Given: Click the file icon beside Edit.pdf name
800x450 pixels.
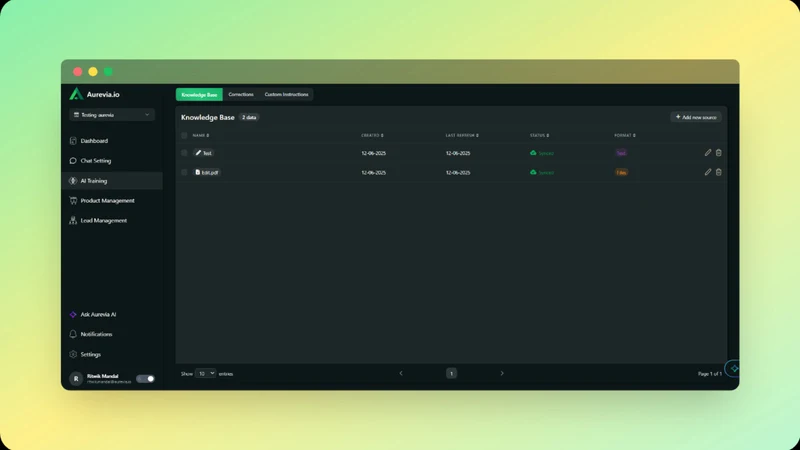Looking at the screenshot, I should [x=197, y=172].
